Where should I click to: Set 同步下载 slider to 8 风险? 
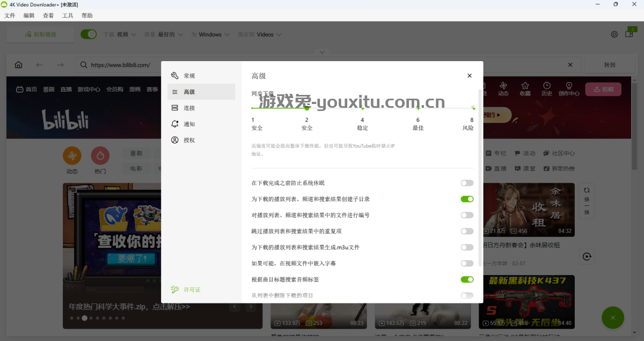(473, 108)
